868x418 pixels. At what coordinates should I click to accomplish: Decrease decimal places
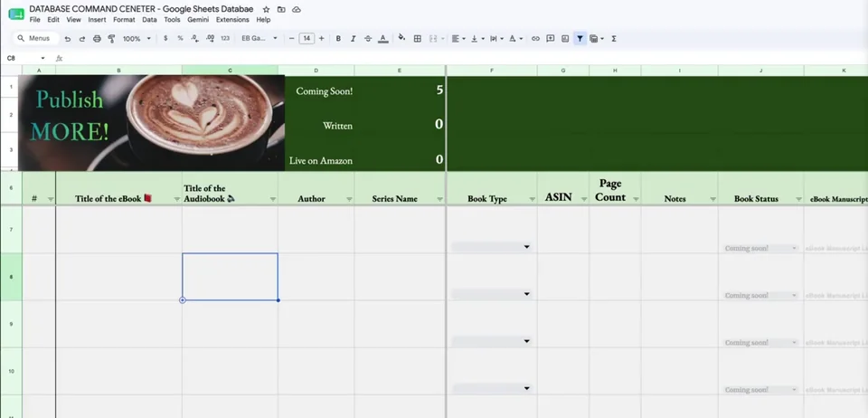(x=195, y=39)
